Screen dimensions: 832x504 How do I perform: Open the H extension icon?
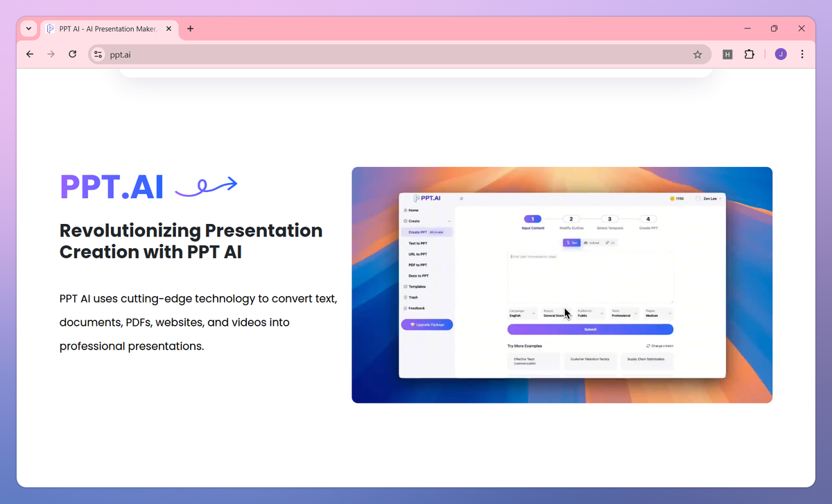pos(727,54)
